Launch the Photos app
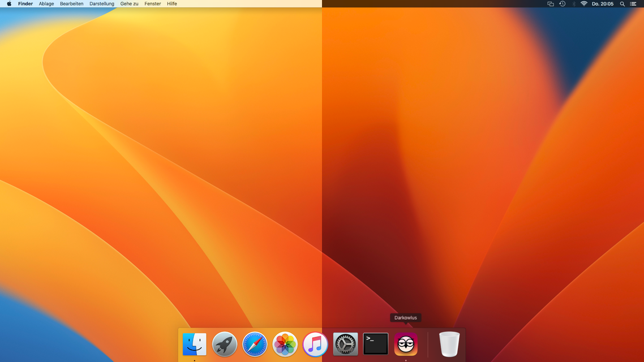The image size is (644, 362). point(285,344)
